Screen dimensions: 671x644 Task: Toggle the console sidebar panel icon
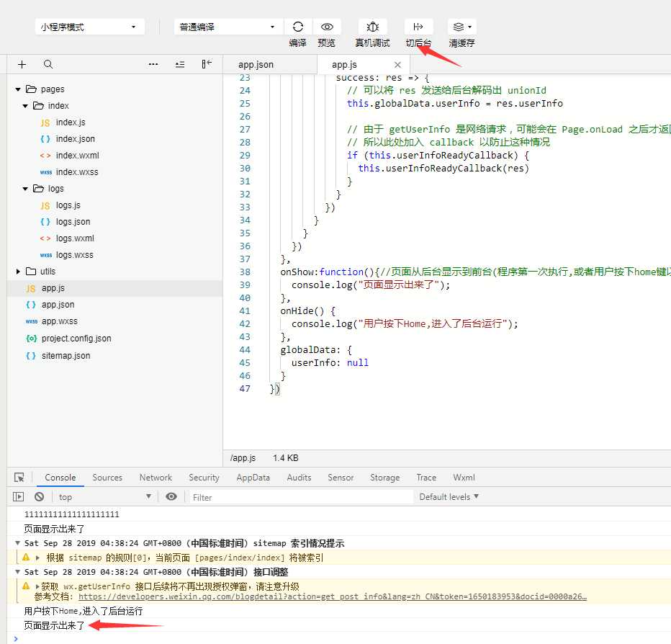(x=19, y=497)
